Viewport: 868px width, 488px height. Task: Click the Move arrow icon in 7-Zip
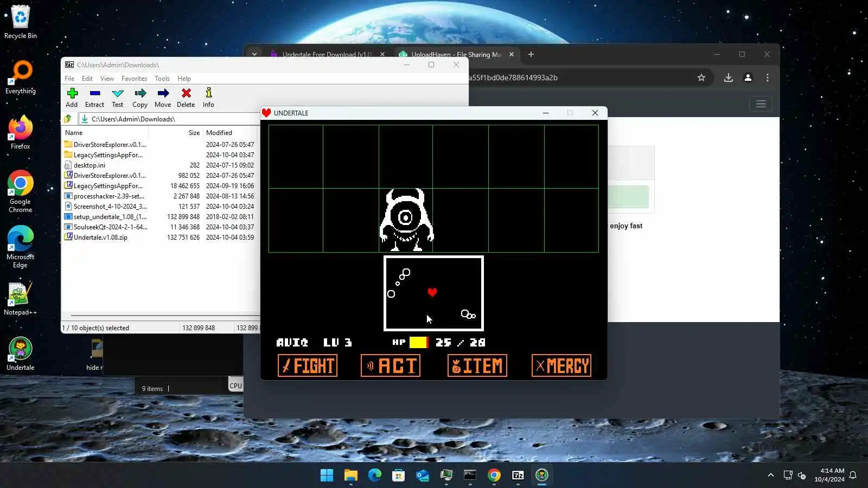coord(163,98)
